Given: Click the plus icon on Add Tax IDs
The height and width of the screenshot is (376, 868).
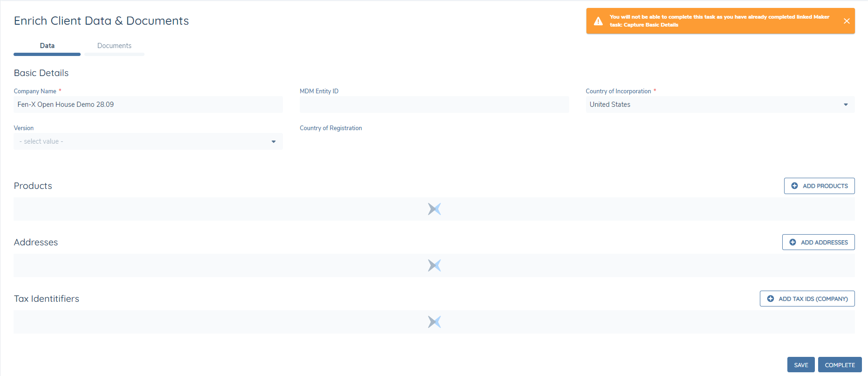Looking at the screenshot, I should tap(770, 299).
